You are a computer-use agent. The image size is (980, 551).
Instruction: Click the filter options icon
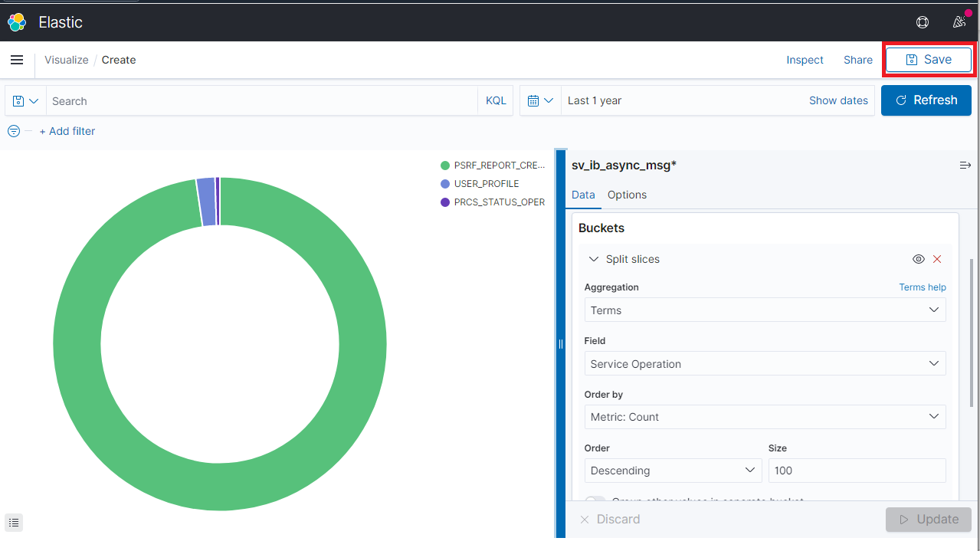coord(14,131)
